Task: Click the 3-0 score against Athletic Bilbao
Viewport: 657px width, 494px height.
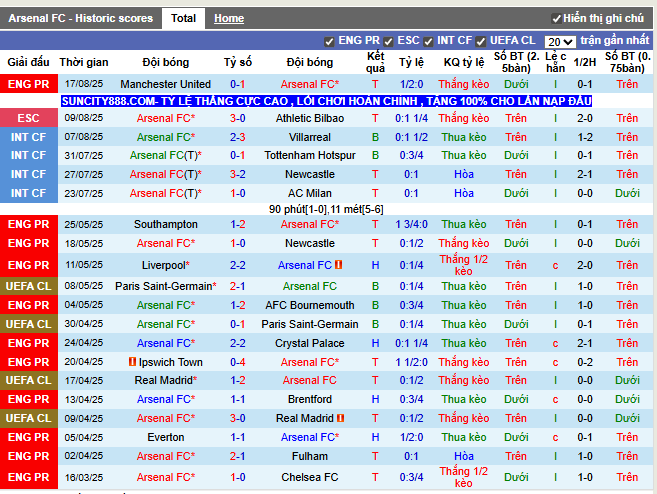Action: pyautogui.click(x=238, y=118)
